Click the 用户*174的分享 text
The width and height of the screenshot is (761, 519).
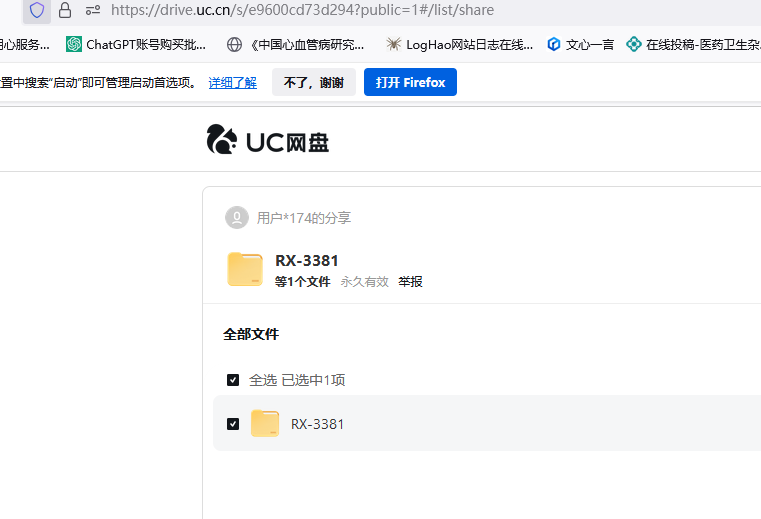[304, 218]
